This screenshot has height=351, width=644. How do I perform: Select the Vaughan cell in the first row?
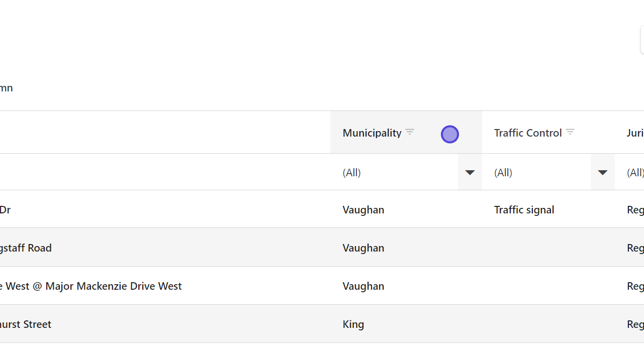click(363, 210)
